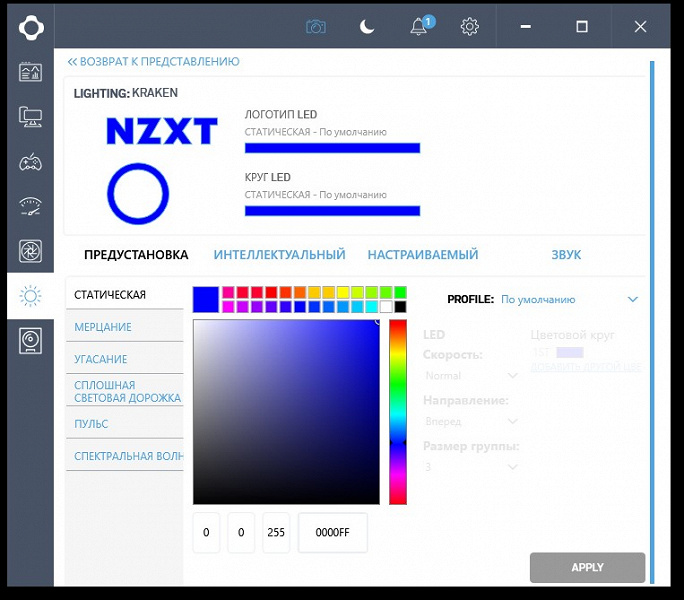Open notifications via the bell icon
Screen dimensions: 684x600
(x=421, y=26)
